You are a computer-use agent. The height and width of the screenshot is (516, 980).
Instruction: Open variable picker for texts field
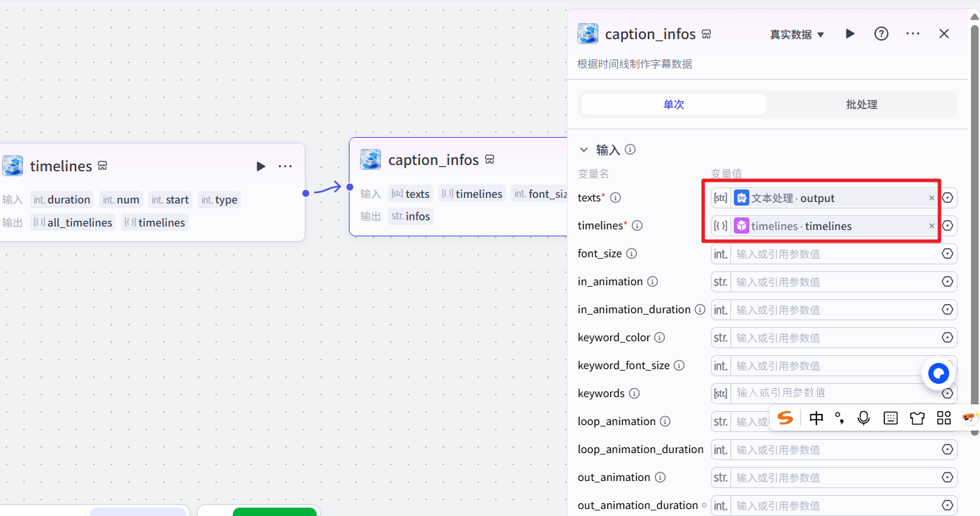tap(948, 198)
